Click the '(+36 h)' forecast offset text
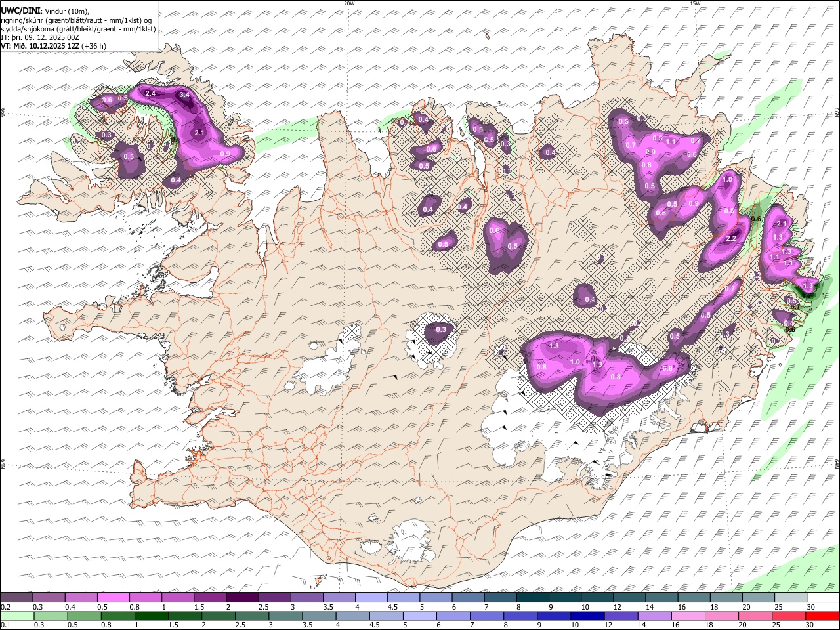The width and height of the screenshot is (840, 630). 94,46
